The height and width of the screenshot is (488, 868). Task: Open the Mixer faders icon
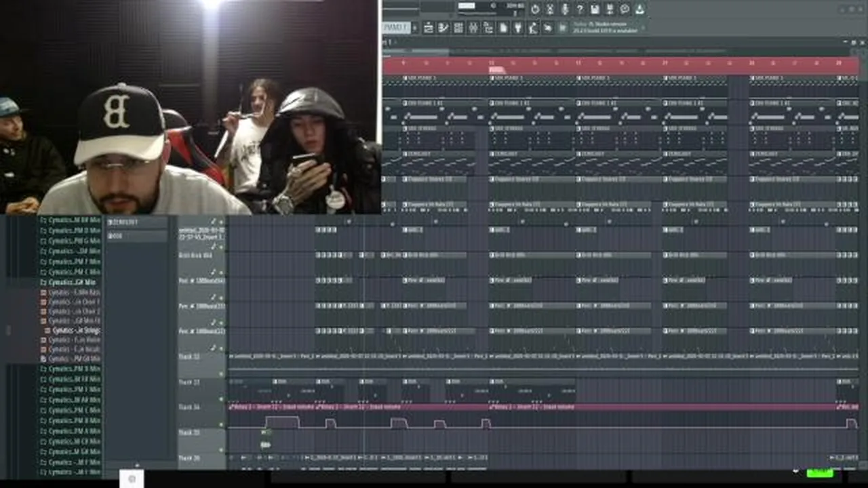[473, 28]
